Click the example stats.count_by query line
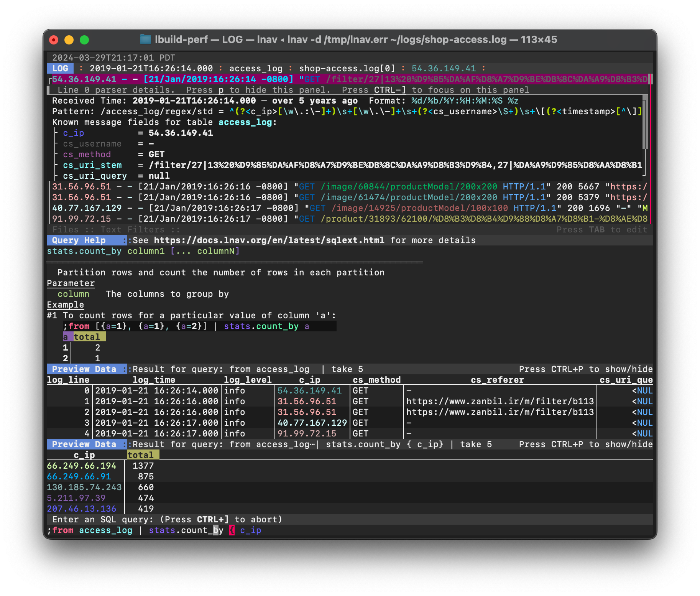 (199, 326)
